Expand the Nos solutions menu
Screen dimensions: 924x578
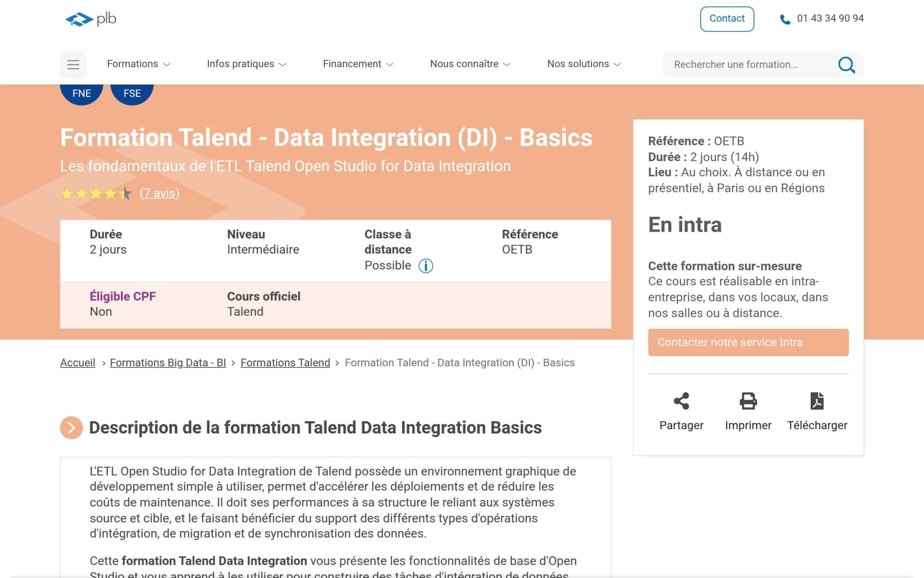pyautogui.click(x=584, y=64)
